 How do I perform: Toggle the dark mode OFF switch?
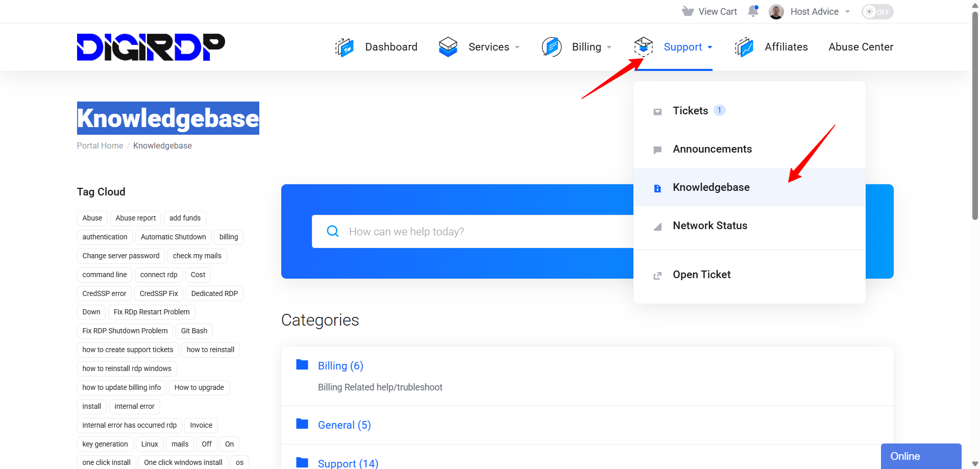pos(877,12)
